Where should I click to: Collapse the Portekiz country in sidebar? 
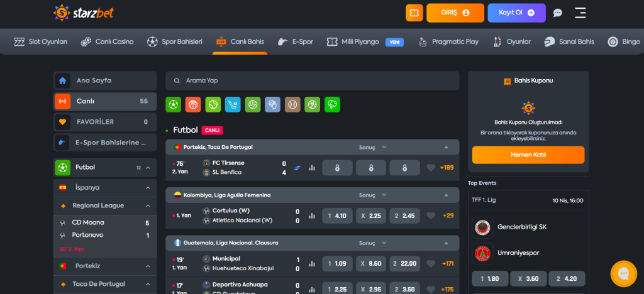(x=148, y=266)
